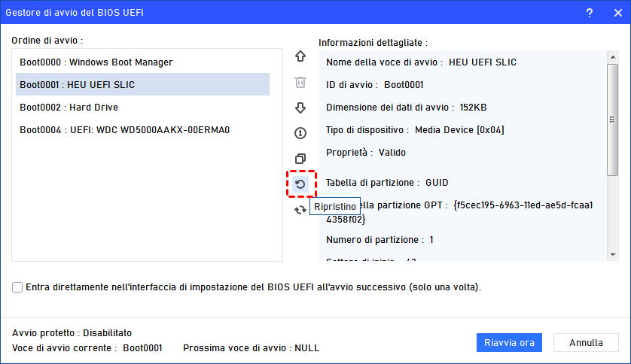Click the move-up arrow icon

300,56
